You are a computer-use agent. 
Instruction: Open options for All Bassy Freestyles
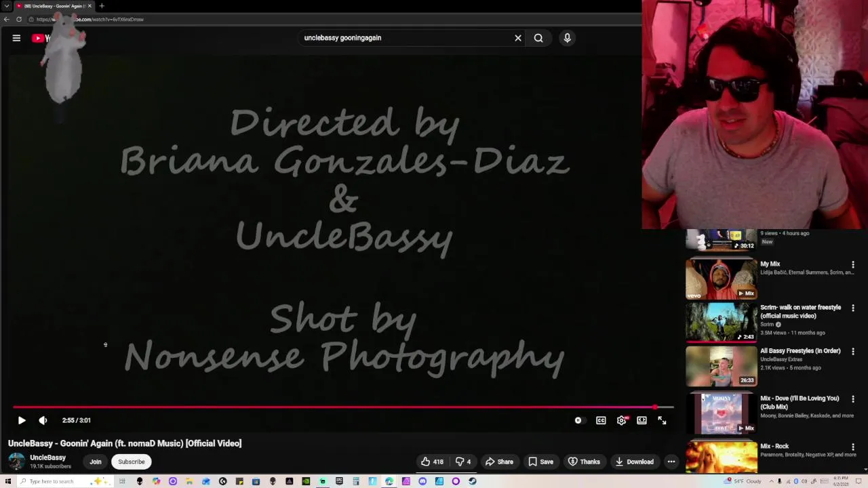pos(853,352)
